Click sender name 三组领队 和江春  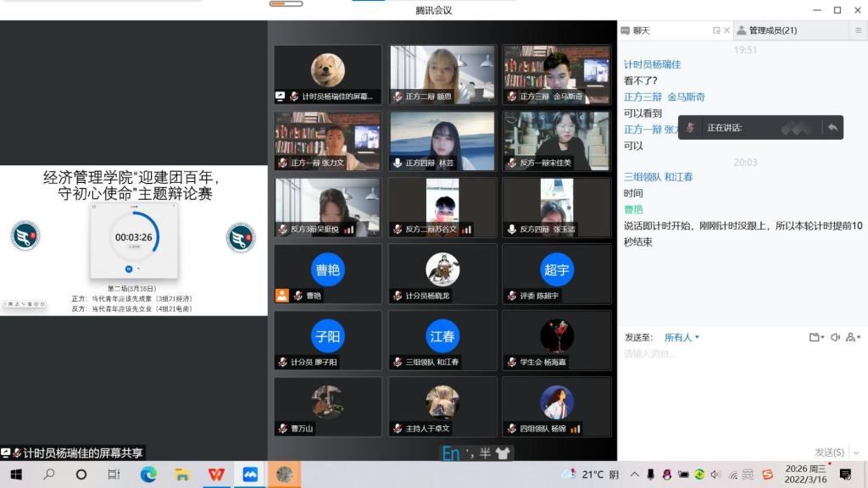[x=659, y=177]
